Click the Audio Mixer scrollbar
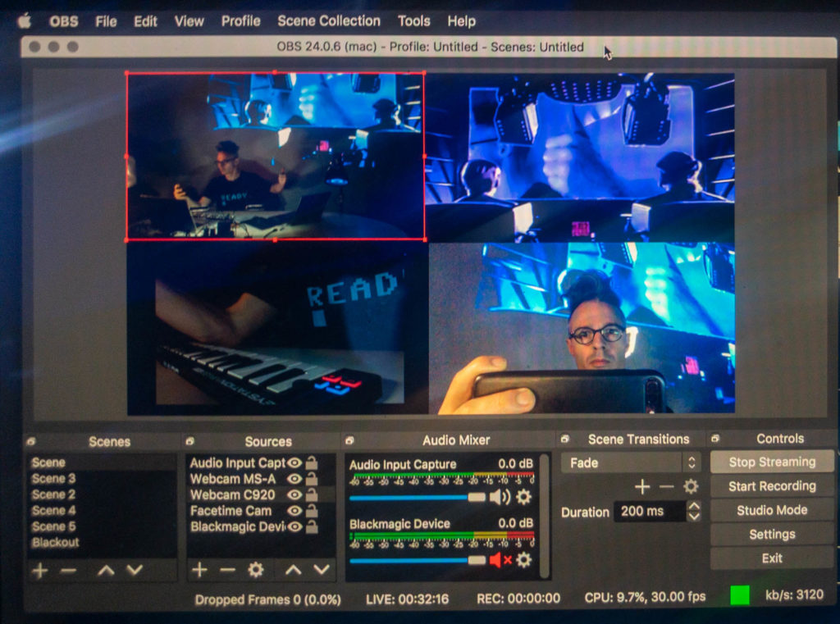Image resolution: width=840 pixels, height=624 pixels. point(545,517)
